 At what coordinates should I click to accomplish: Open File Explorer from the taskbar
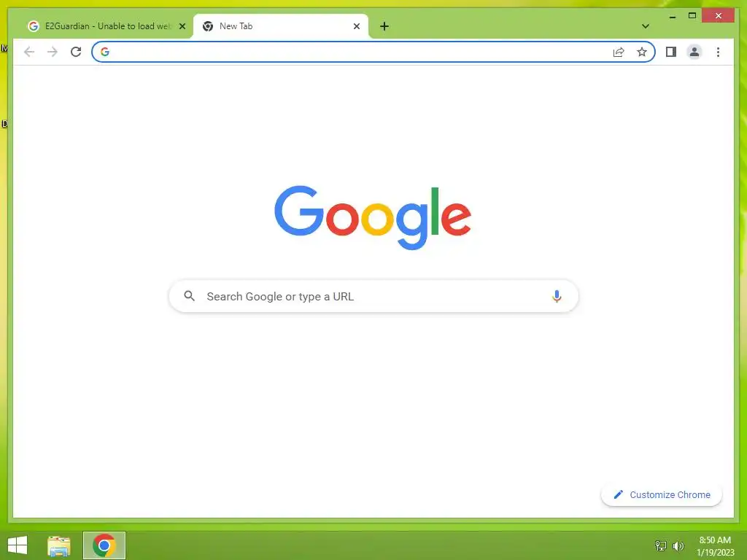click(59, 545)
